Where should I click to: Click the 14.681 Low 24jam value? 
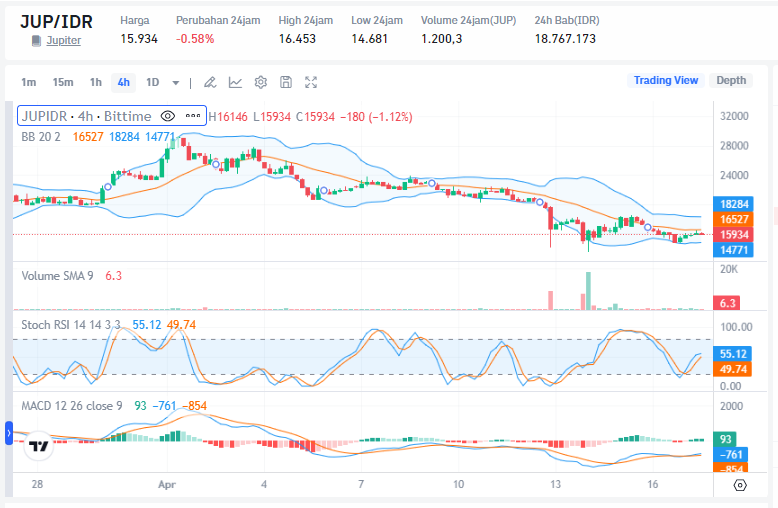pyautogui.click(x=370, y=39)
